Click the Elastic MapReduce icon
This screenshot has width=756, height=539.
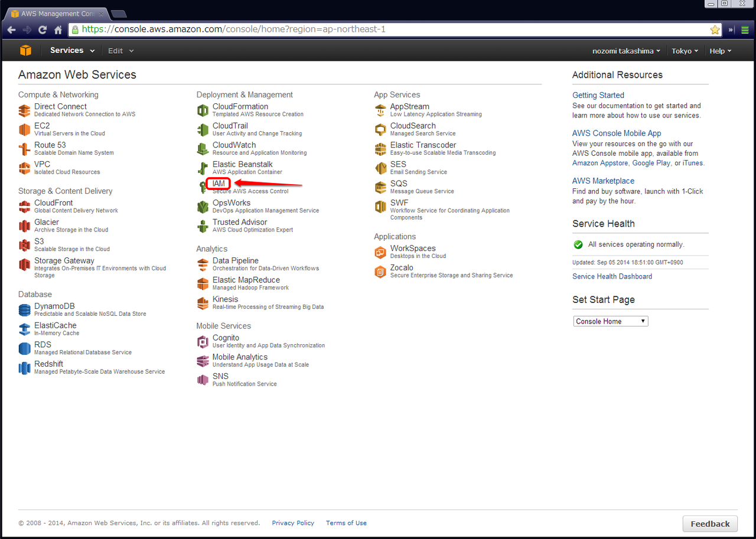click(203, 284)
